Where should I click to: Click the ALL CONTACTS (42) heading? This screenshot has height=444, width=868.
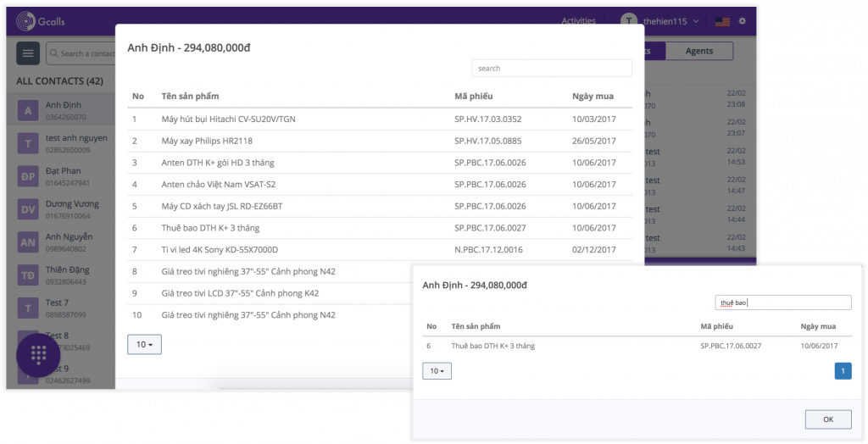pyautogui.click(x=60, y=80)
